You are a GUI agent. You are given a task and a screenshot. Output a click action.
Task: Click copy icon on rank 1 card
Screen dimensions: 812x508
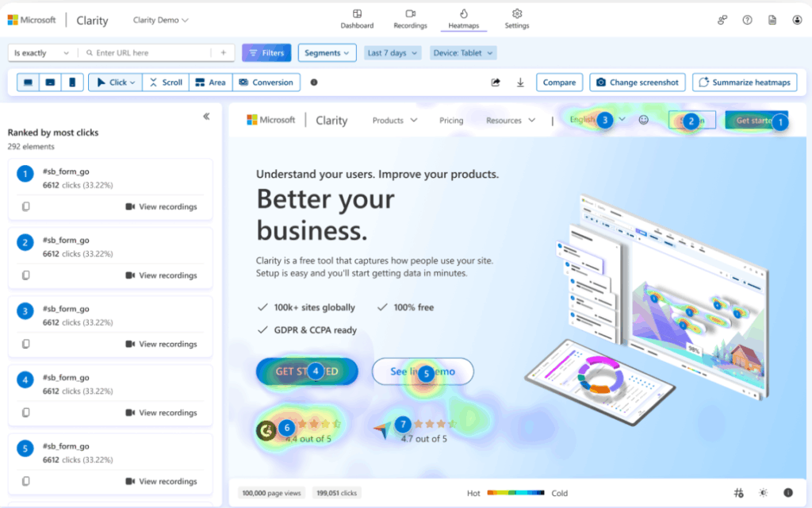(26, 206)
